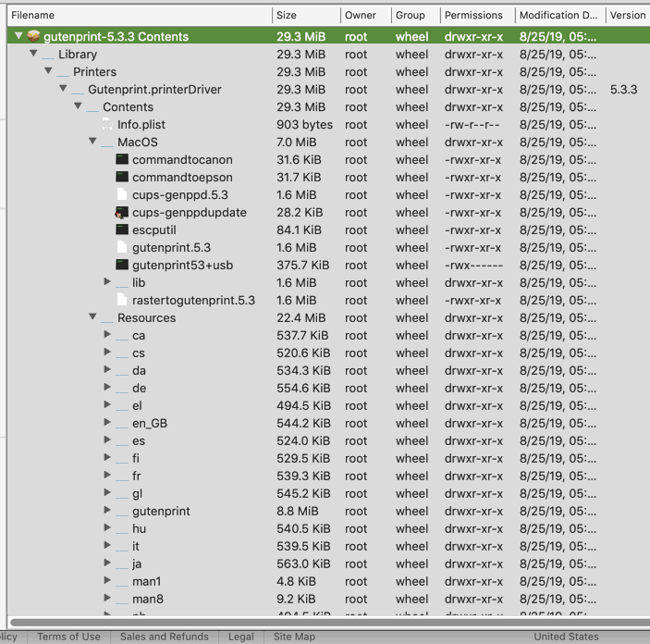Click the gutenprint53+usb executable icon

point(122,265)
